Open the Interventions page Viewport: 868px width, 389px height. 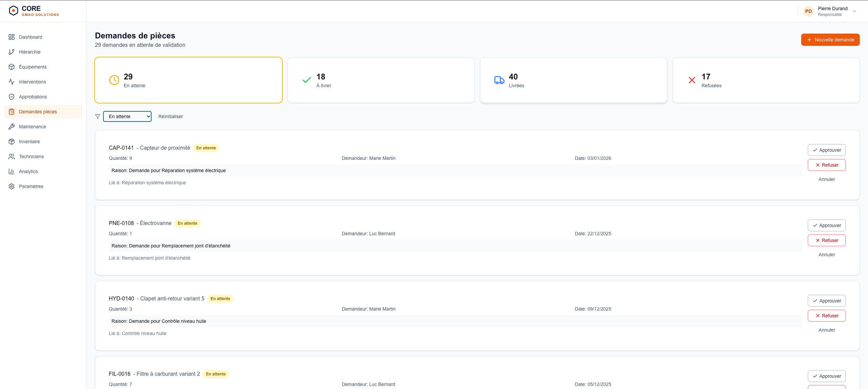pyautogui.click(x=43, y=82)
